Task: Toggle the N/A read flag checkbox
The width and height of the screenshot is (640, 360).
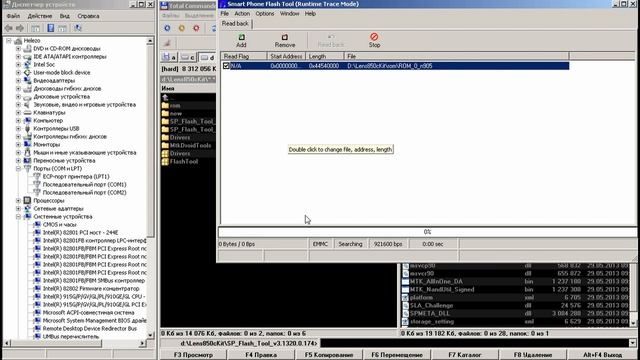Action: point(226,66)
